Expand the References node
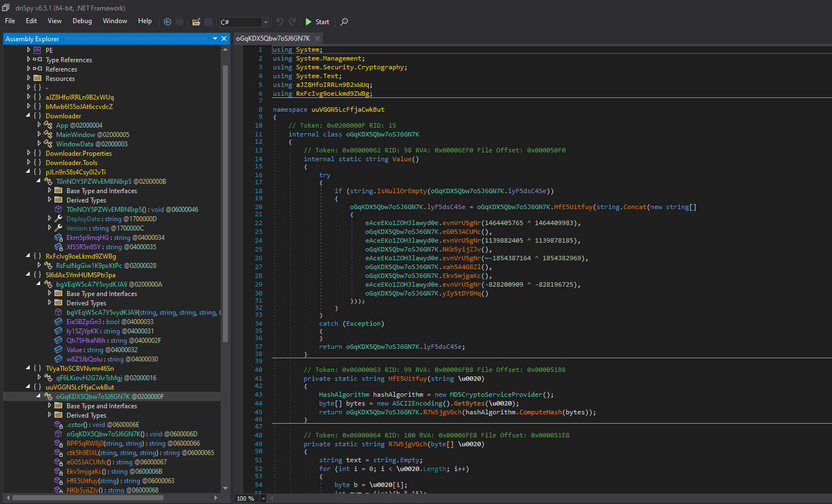The width and height of the screenshot is (832, 504). pyautogui.click(x=29, y=69)
